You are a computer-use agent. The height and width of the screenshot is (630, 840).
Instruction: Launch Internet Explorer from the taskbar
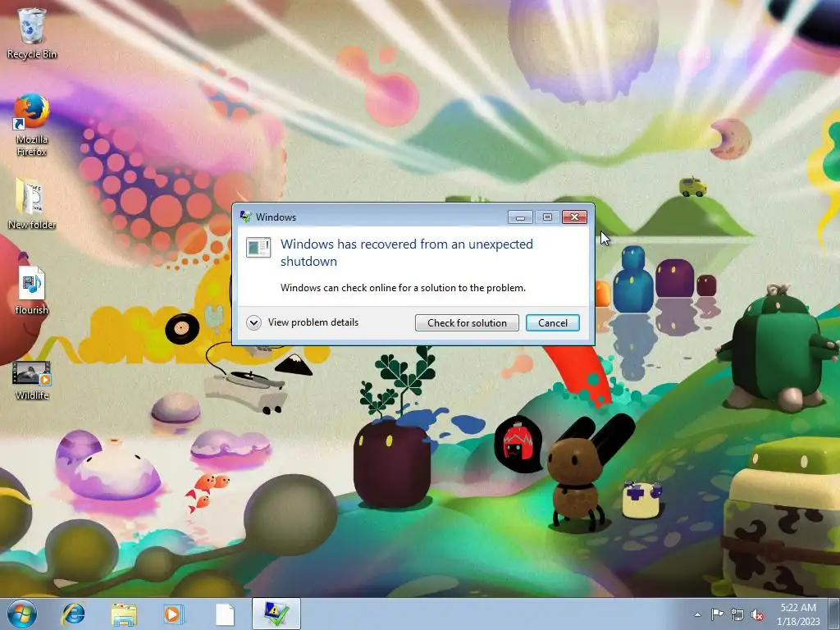coord(73,614)
